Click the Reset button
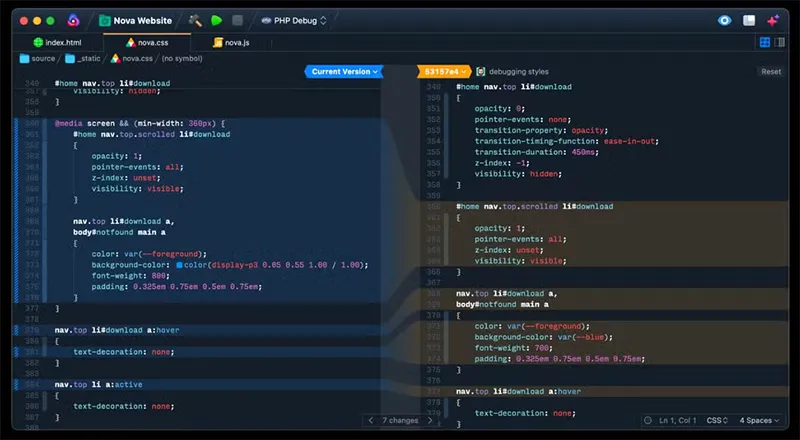Viewport: 800px width, 440px height. click(x=771, y=72)
